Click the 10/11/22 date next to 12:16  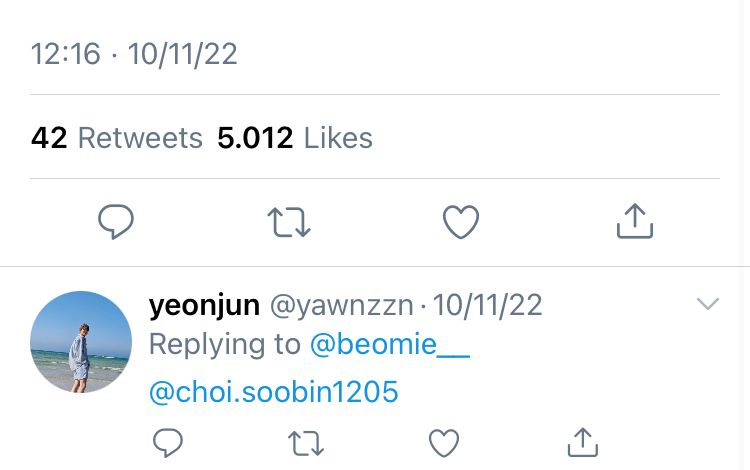tap(183, 54)
